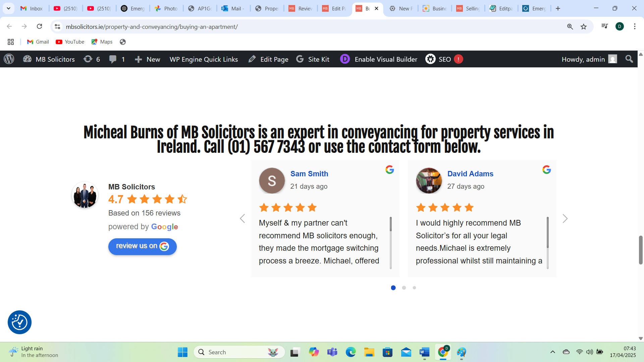Open the WordPress logo menu
This screenshot has width=644, height=362.
[x=9, y=59]
